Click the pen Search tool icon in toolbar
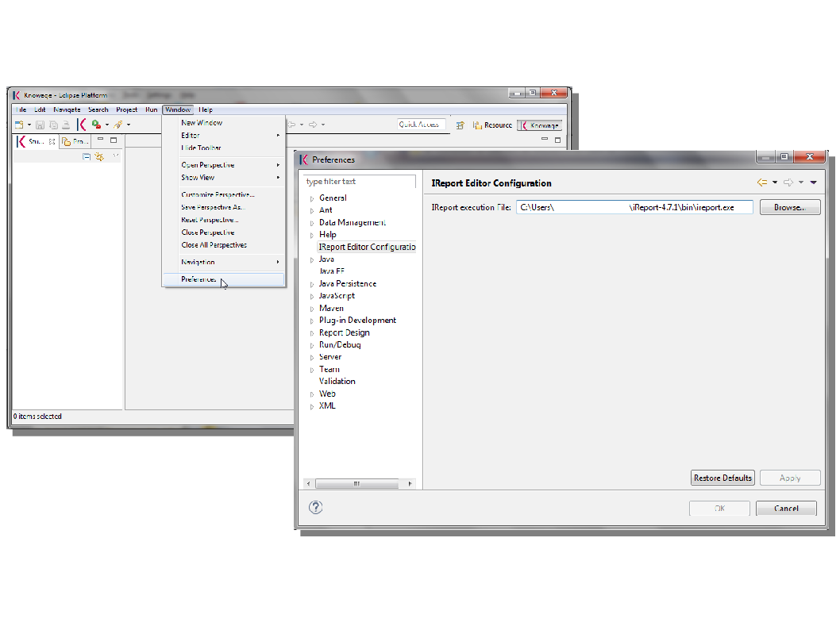This screenshot has height=630, width=840. (x=118, y=125)
